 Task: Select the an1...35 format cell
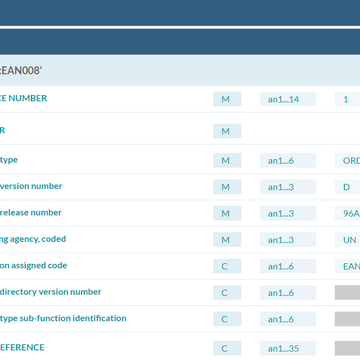click(288, 348)
